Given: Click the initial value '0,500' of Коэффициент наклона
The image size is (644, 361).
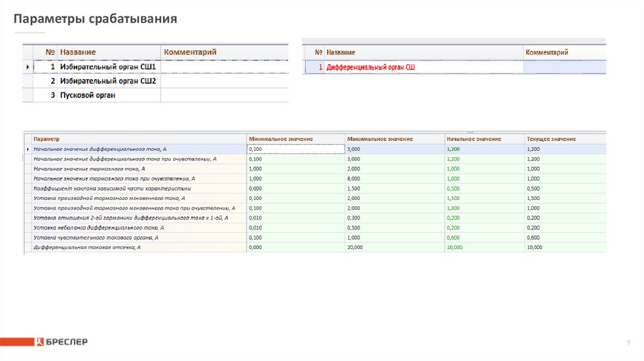Looking at the screenshot, I should click(x=485, y=189).
